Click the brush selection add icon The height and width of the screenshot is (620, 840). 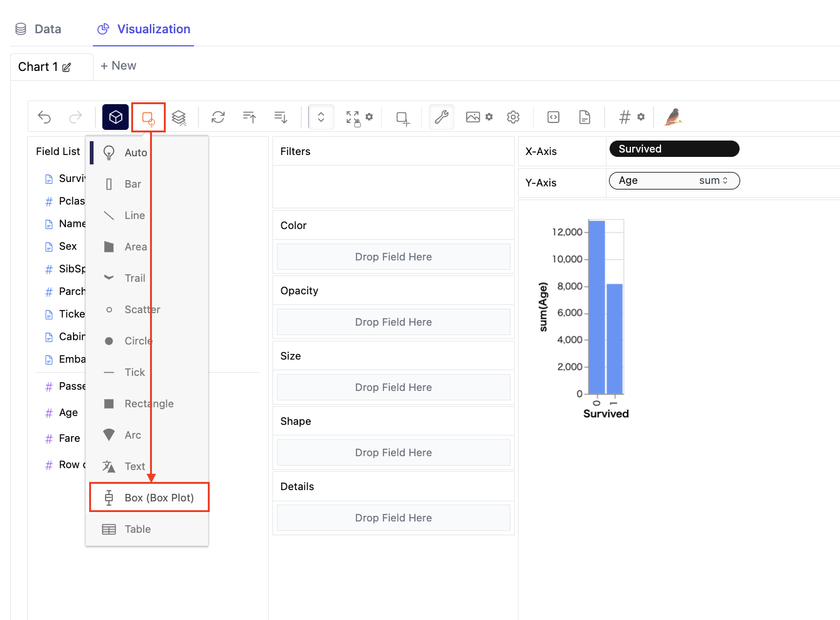pos(402,118)
